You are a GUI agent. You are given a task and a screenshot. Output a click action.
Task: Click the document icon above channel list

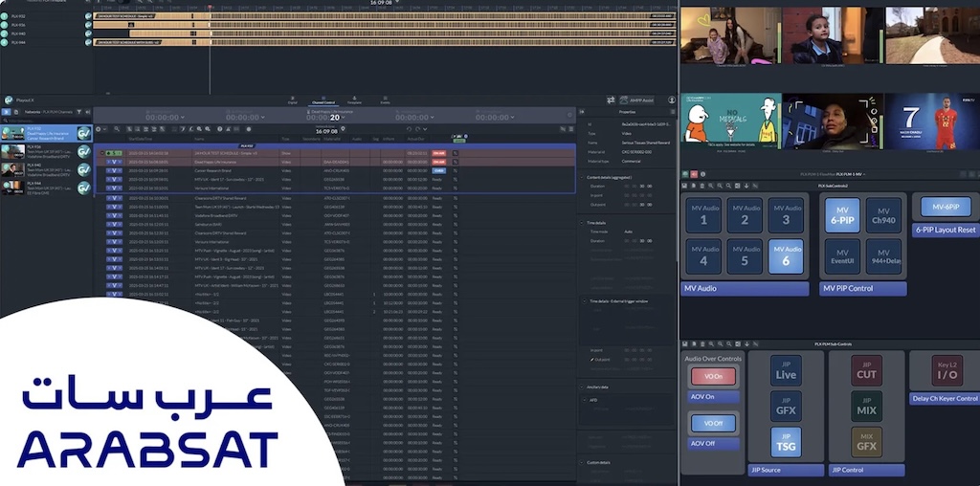click(16, 112)
